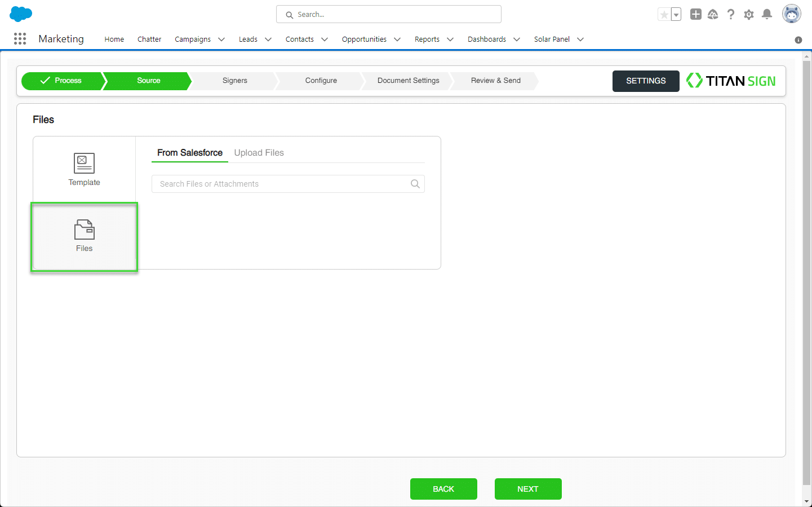Screen dimensions: 812x507
Task: Open the Contacts tab
Action: point(300,39)
